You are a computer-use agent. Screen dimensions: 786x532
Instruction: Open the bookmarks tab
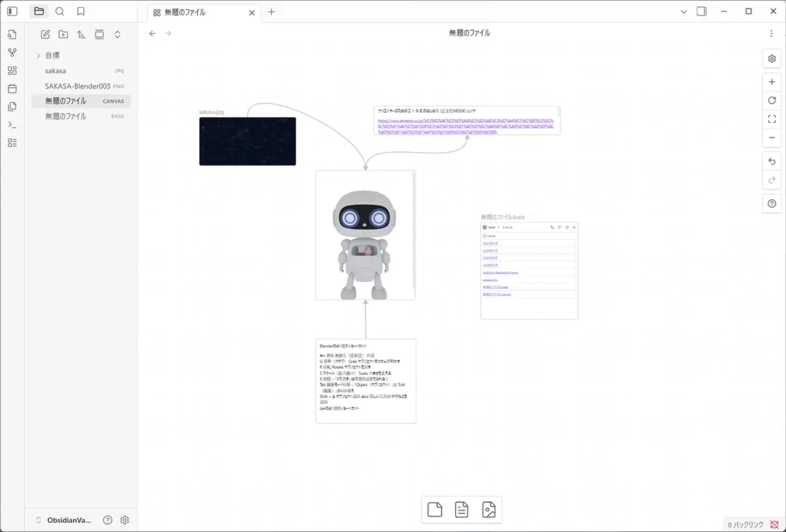click(81, 11)
